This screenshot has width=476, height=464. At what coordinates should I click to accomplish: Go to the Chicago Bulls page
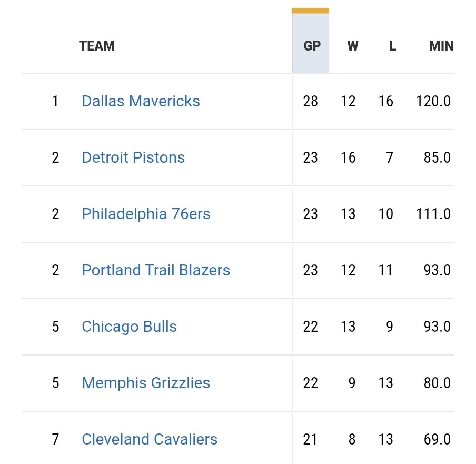[129, 327]
